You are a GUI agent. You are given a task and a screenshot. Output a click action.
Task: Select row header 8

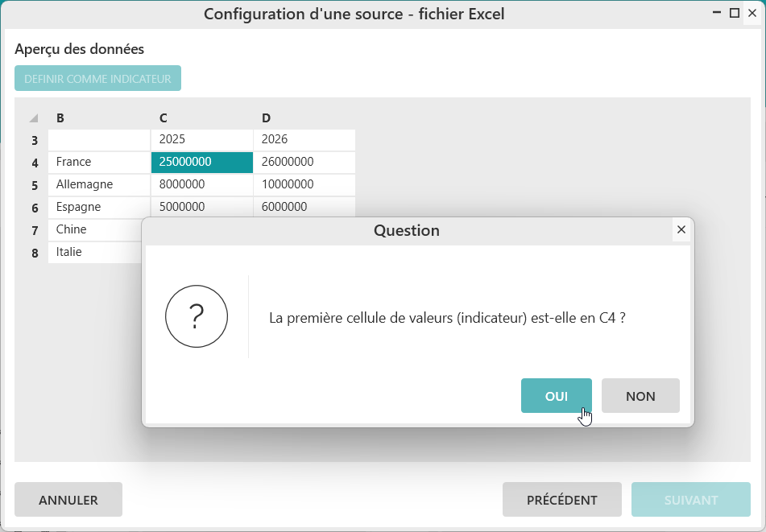pyautogui.click(x=35, y=253)
